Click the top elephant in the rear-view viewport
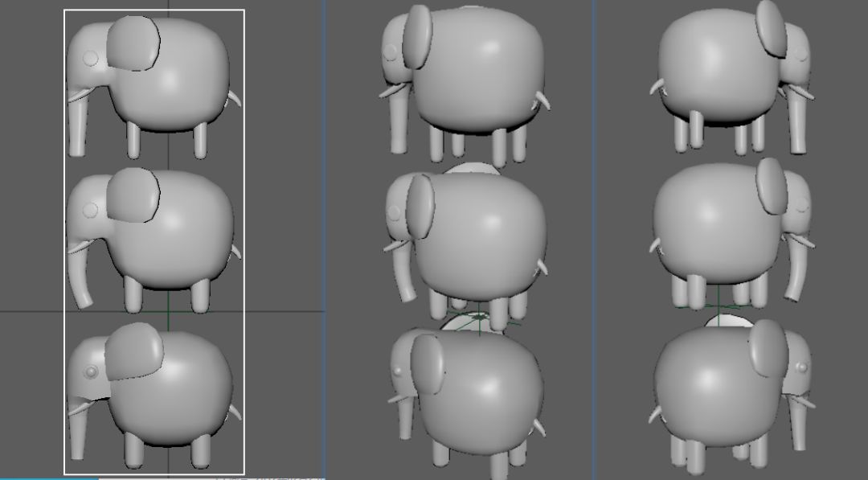Screen dimensions: 868x480 click(x=732, y=77)
